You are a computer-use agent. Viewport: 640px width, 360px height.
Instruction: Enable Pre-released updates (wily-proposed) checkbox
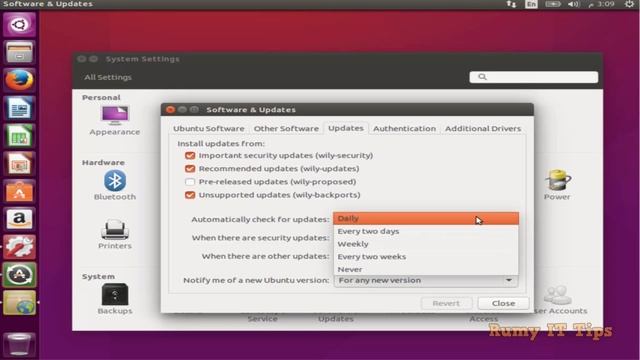coord(190,182)
